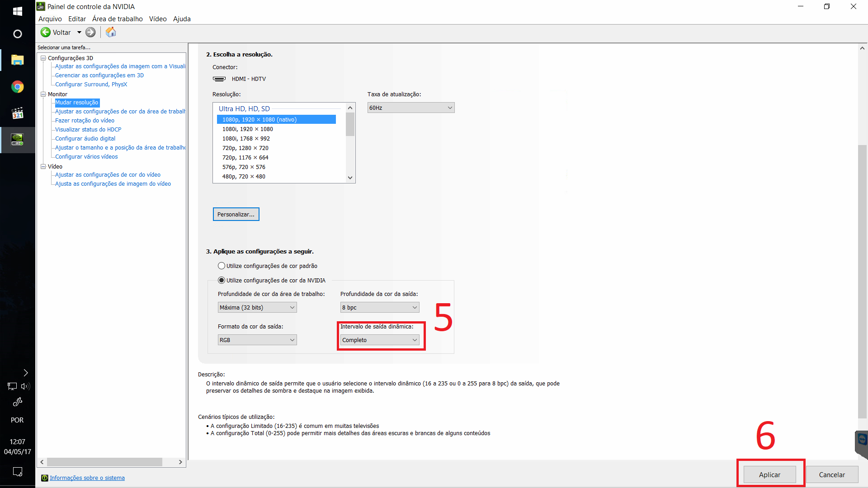This screenshot has width=868, height=488.
Task: Open Visualizar status do HDCP
Action: pyautogui.click(x=88, y=130)
